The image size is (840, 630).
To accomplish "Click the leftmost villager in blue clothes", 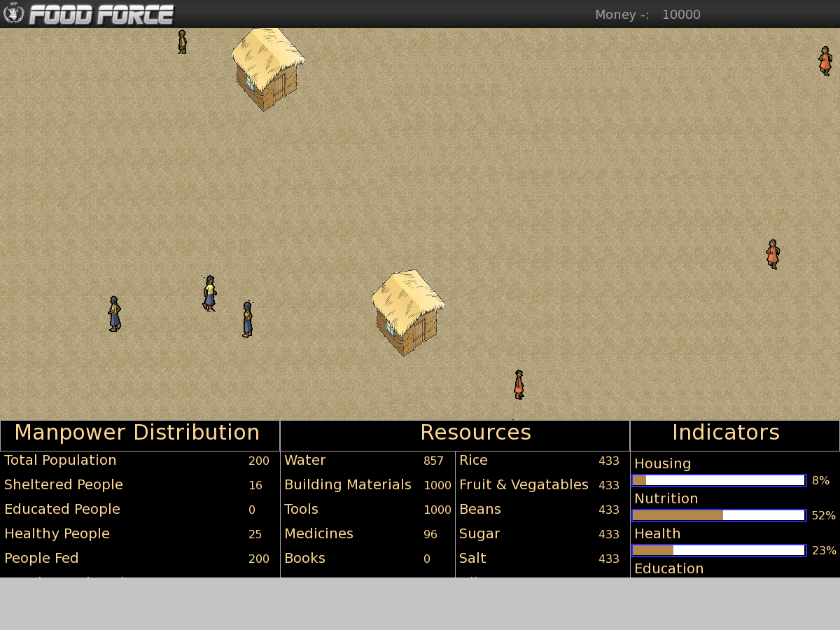I will (x=114, y=314).
